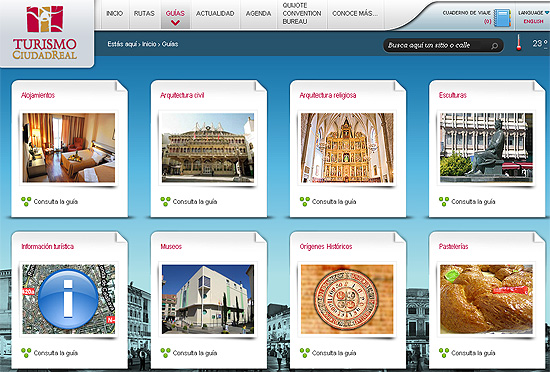
Task: Click the green dots icon under Pastelerías
Action: 444,353
